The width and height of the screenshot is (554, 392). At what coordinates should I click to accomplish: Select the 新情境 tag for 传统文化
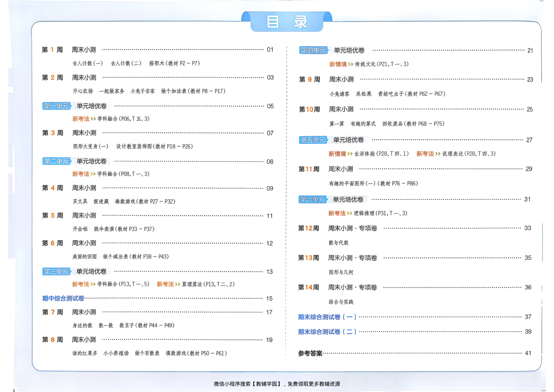338,64
